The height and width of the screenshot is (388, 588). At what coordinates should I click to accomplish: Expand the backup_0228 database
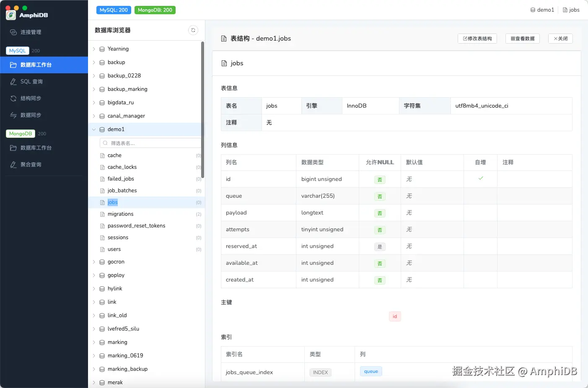[x=94, y=76]
